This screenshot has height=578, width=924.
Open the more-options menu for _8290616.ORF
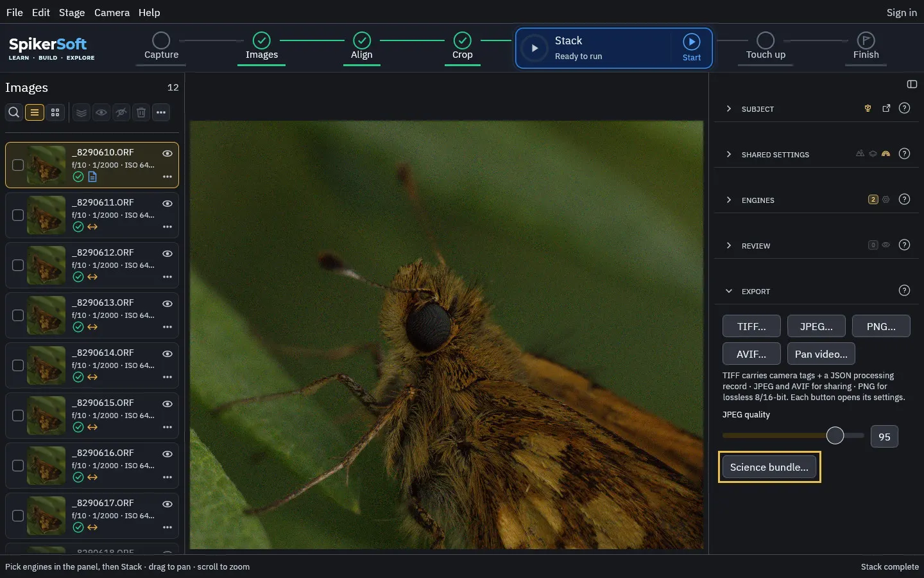167,477
